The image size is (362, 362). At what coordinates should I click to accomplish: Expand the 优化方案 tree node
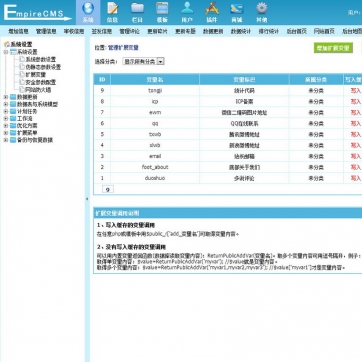point(6,126)
